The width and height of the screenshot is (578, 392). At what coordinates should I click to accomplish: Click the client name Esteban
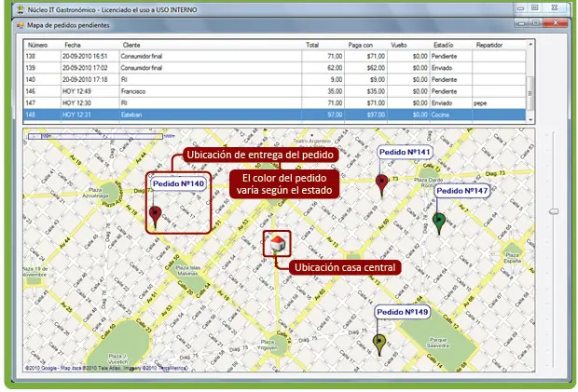pyautogui.click(x=131, y=115)
